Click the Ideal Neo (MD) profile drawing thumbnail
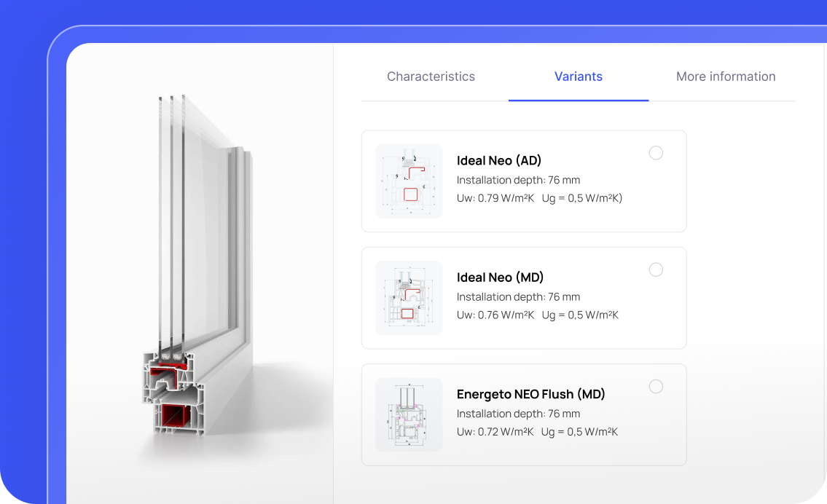Viewport: 827px width, 504px height. coord(409,298)
